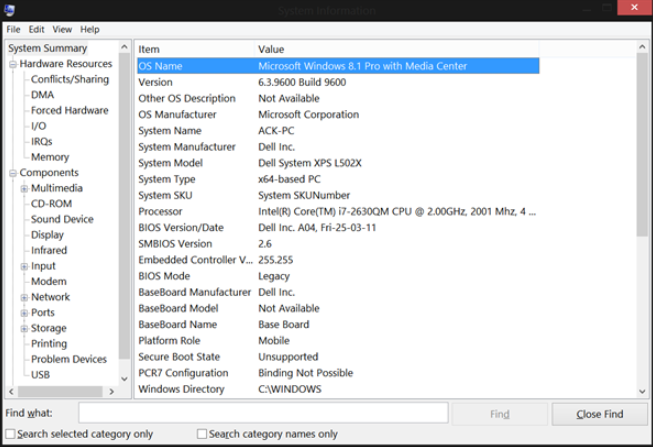
Task: Click the Find what input field
Action: click(x=263, y=413)
